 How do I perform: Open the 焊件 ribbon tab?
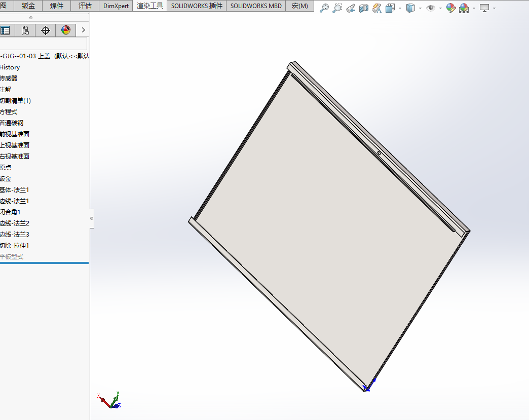click(57, 6)
